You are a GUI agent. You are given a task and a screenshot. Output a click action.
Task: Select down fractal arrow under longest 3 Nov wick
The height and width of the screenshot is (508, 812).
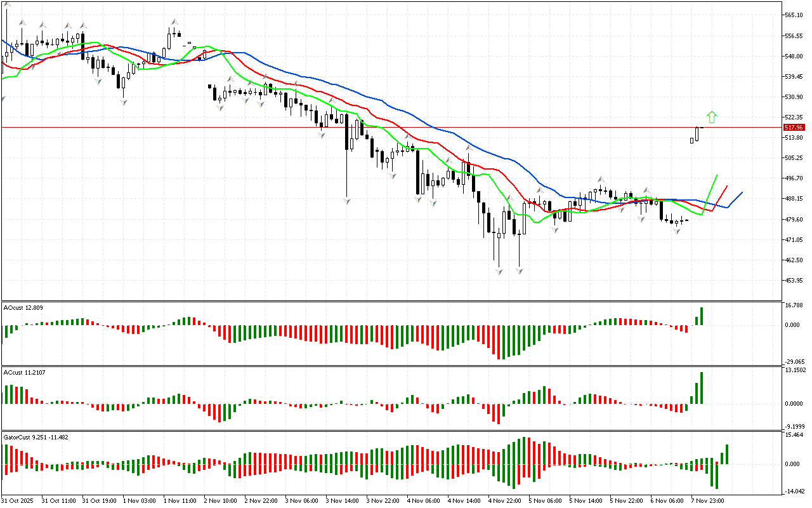[347, 201]
